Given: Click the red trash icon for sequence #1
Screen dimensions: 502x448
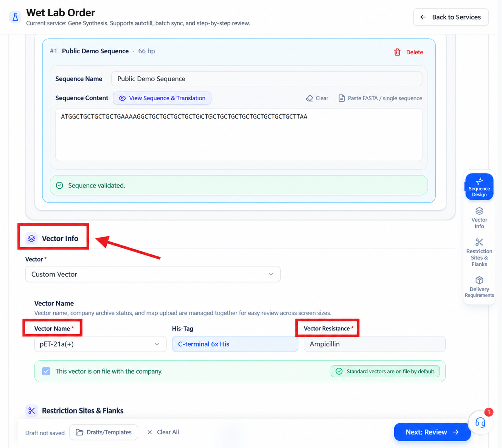Looking at the screenshot, I should [397, 52].
